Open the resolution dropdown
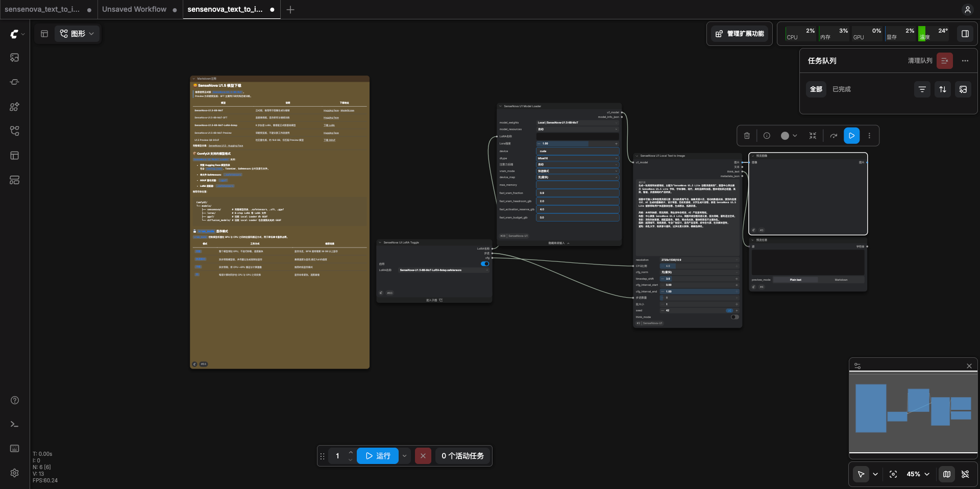The width and height of the screenshot is (980, 489). tap(699, 260)
